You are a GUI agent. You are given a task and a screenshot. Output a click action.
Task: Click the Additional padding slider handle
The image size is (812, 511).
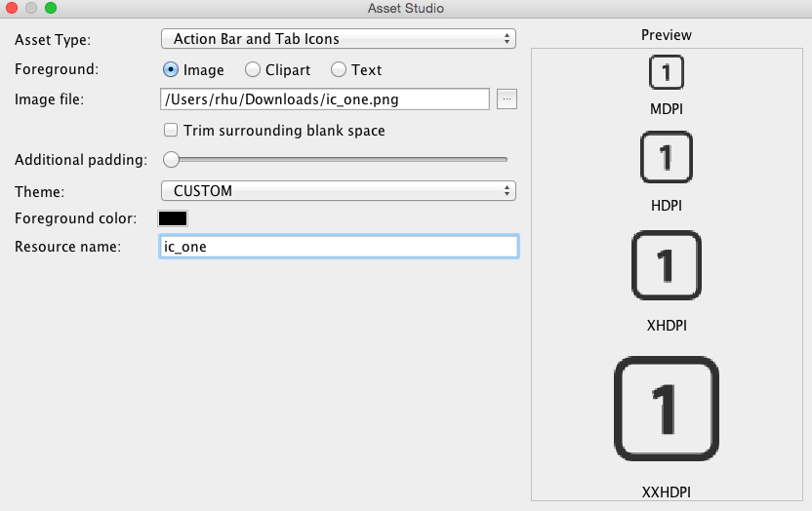pos(171,159)
